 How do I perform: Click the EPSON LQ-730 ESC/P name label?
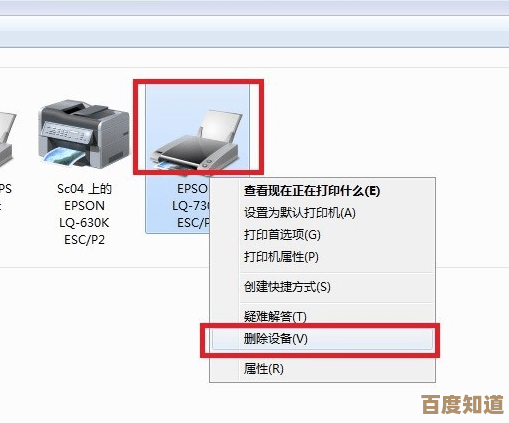click(x=191, y=206)
